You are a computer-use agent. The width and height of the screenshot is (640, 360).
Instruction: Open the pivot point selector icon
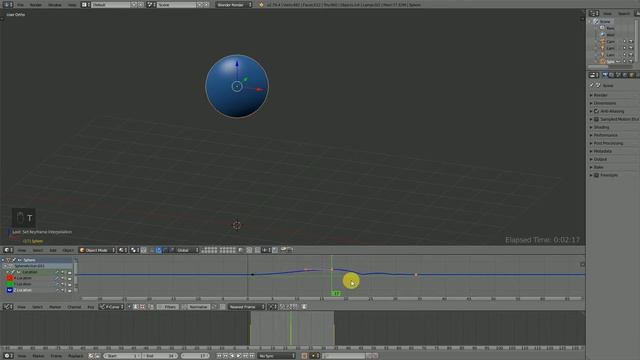[134, 250]
